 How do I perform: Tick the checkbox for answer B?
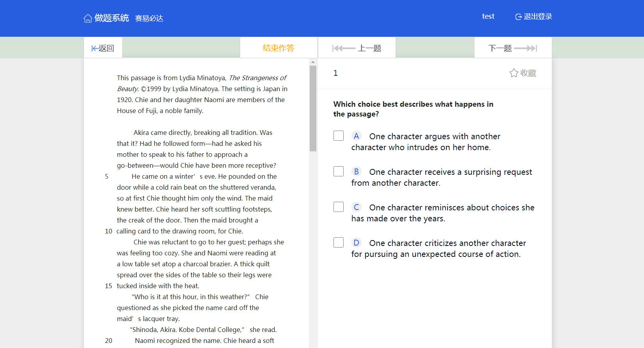[339, 171]
